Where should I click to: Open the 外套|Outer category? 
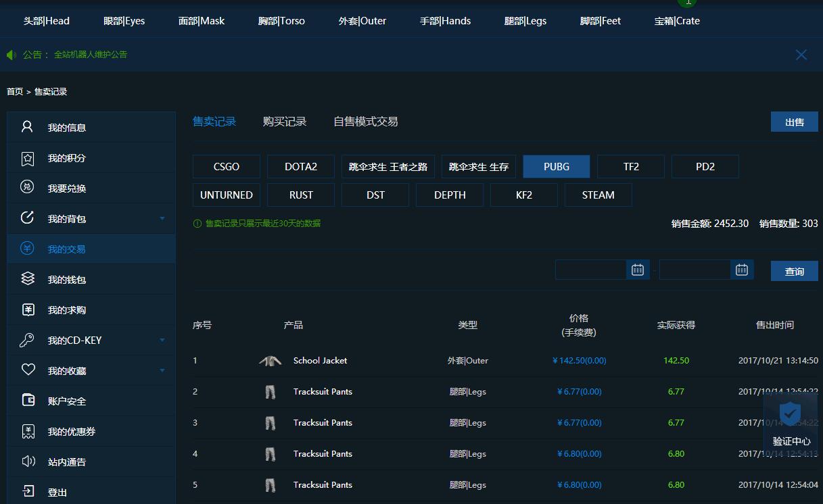(362, 21)
